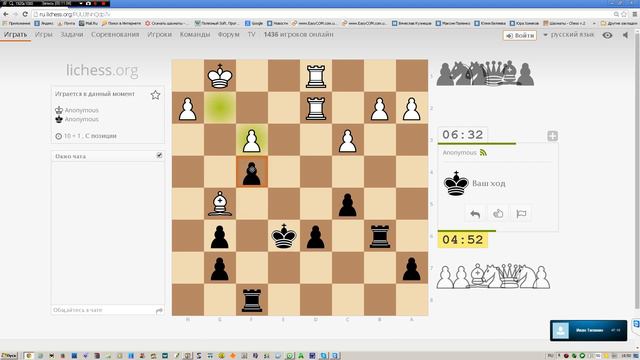Select the black pawn on c5
The height and width of the screenshot is (360, 640).
(348, 204)
